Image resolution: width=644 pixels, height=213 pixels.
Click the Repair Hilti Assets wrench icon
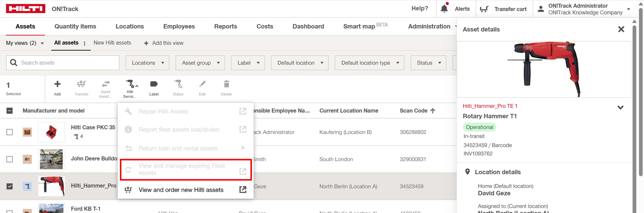click(128, 111)
